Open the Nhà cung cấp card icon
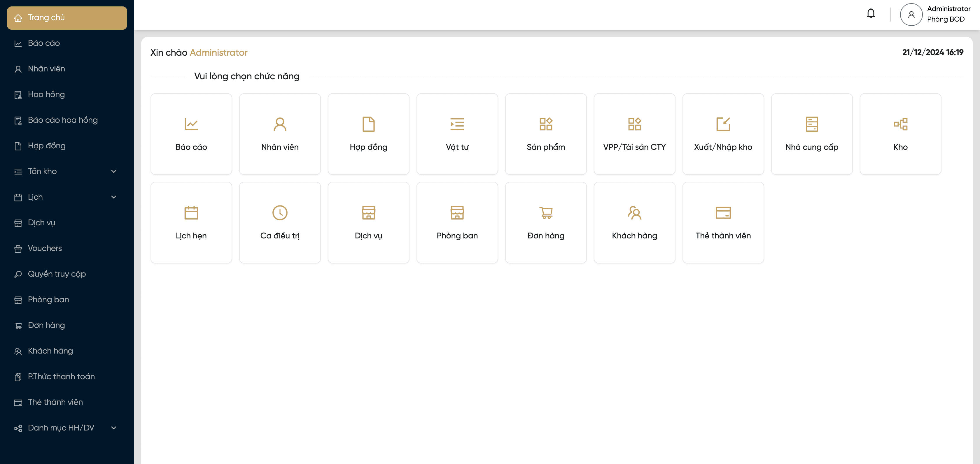This screenshot has height=464, width=980. point(811,124)
